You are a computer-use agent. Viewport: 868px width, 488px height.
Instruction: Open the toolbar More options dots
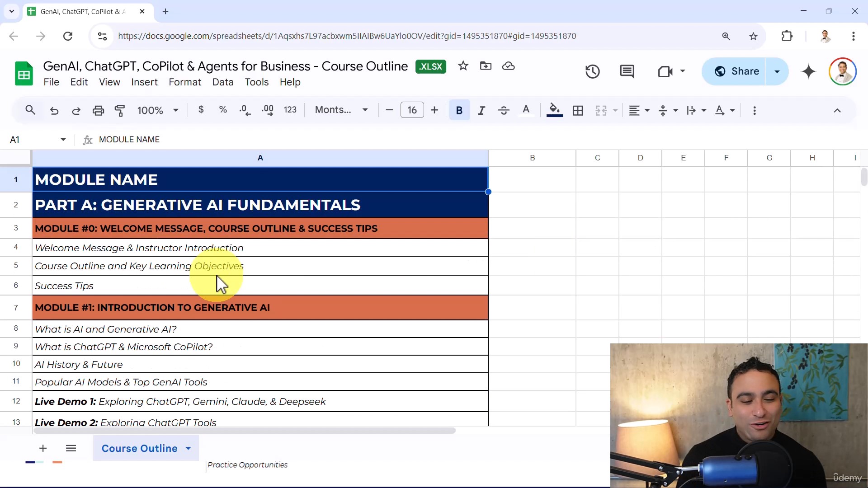pos(755,111)
